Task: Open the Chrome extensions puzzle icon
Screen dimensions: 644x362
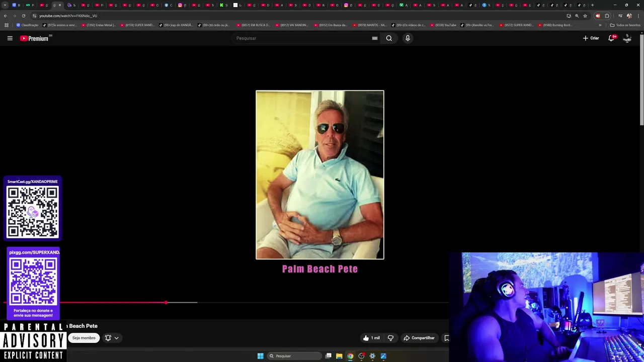Action: (x=607, y=16)
